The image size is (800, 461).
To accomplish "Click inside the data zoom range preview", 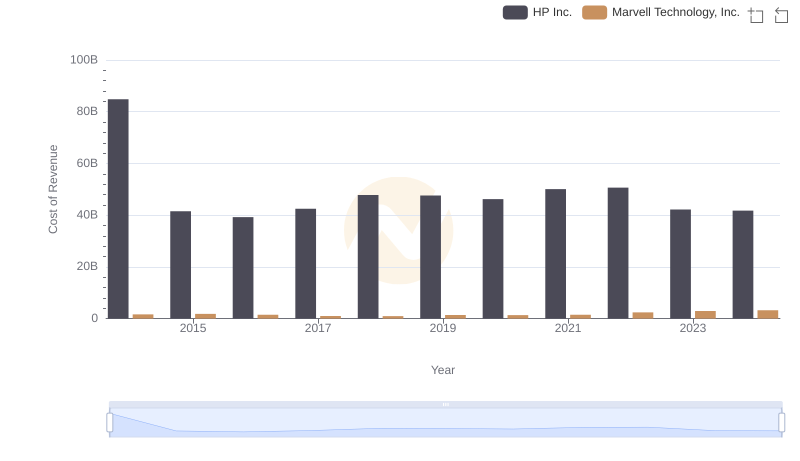I will pyautogui.click(x=445, y=423).
